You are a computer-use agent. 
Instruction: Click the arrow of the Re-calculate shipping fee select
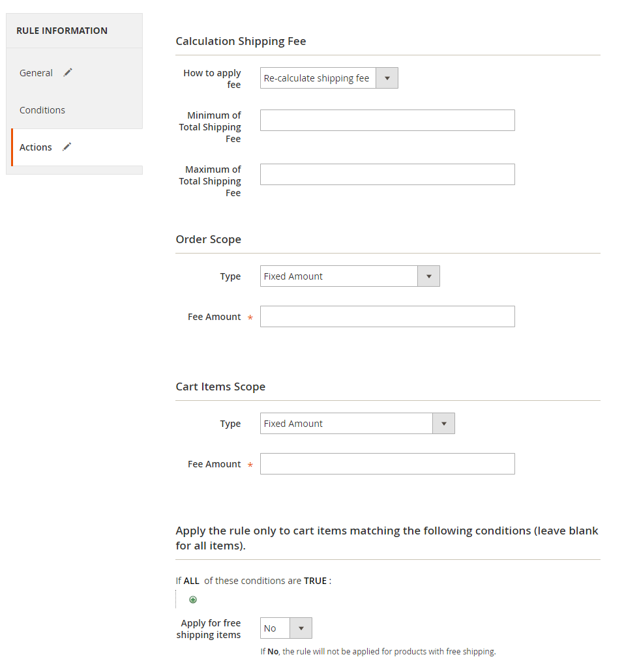coord(387,78)
